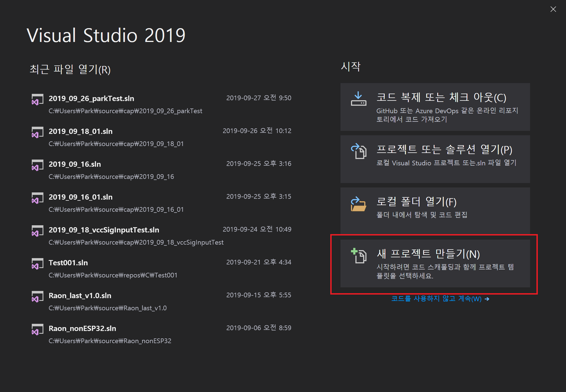Image resolution: width=566 pixels, height=392 pixels.
Task: Click path text under Test001.sln entry
Action: (113, 275)
